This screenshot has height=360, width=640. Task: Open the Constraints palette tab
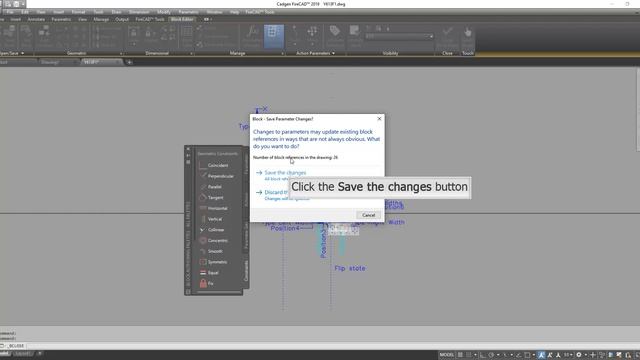[x=246, y=270]
